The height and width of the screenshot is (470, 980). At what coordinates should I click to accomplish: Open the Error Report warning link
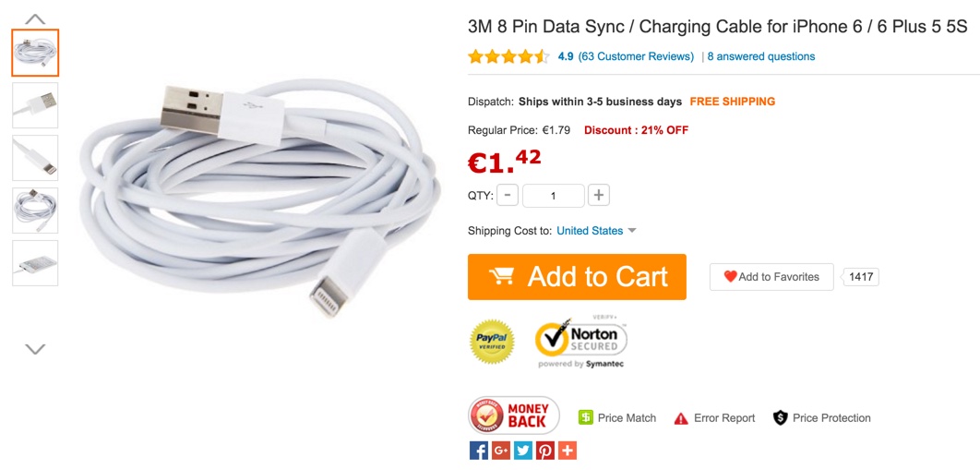click(714, 418)
